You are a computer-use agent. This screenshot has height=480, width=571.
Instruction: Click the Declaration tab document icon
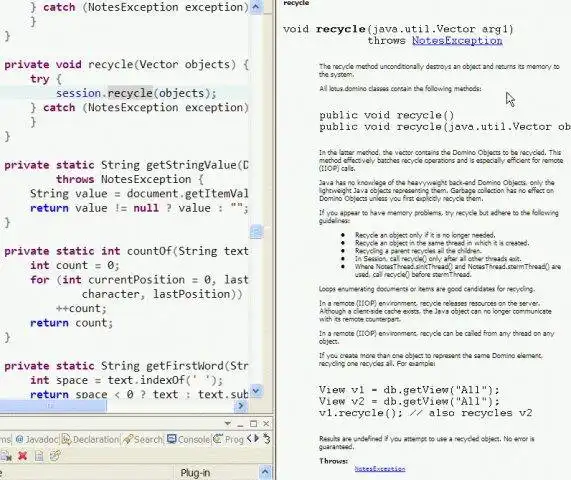coord(66,440)
